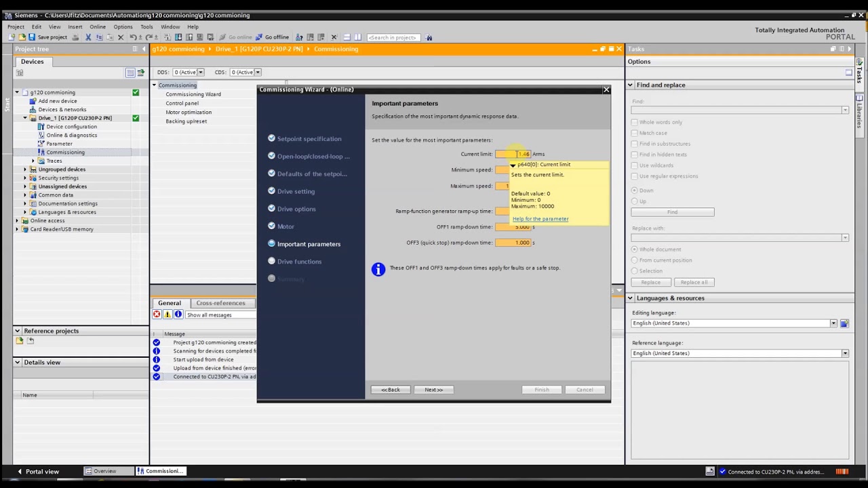
Task: Click the Devices & networks icon
Action: 33,109
